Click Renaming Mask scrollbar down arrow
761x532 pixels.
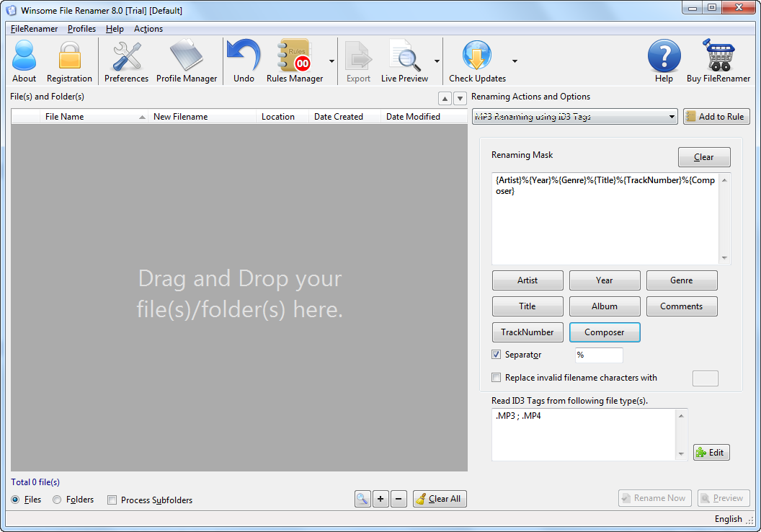point(724,258)
